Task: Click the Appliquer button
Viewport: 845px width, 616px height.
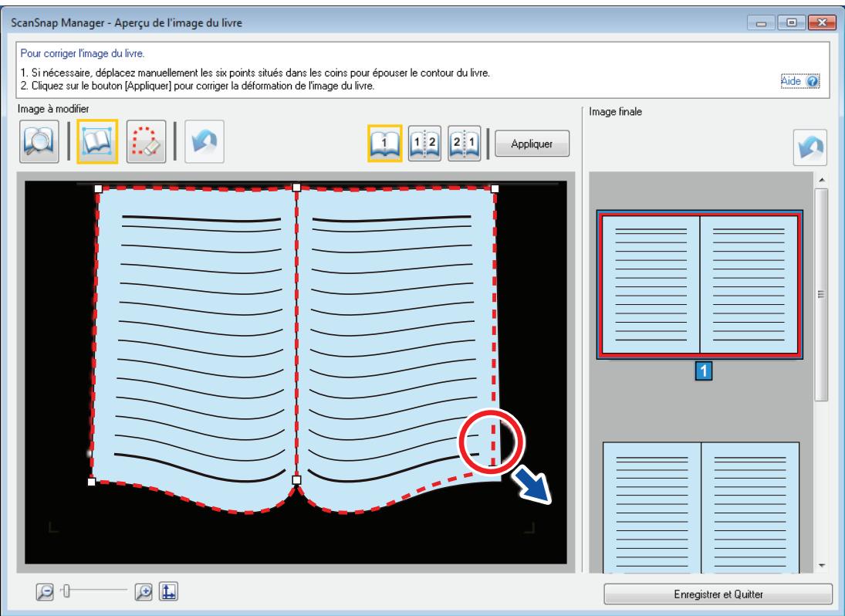Action: coord(532,144)
